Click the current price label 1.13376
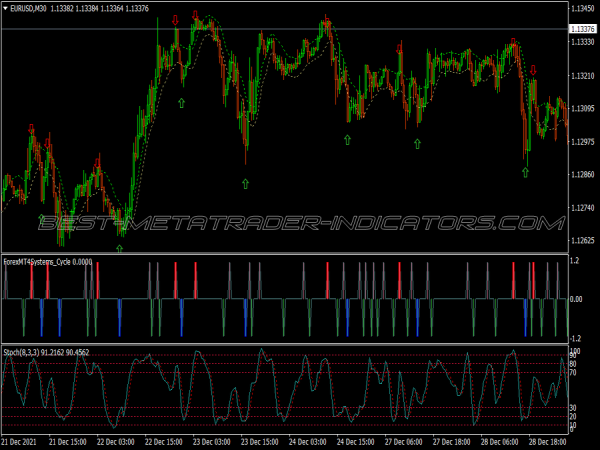This screenshot has height=450, width=600. point(582,29)
